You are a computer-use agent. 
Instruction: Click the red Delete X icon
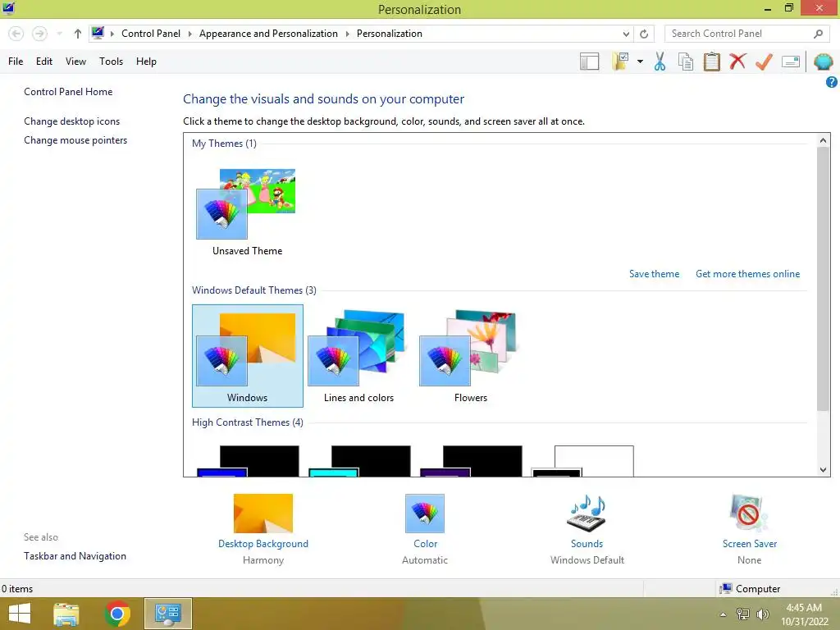pos(737,62)
